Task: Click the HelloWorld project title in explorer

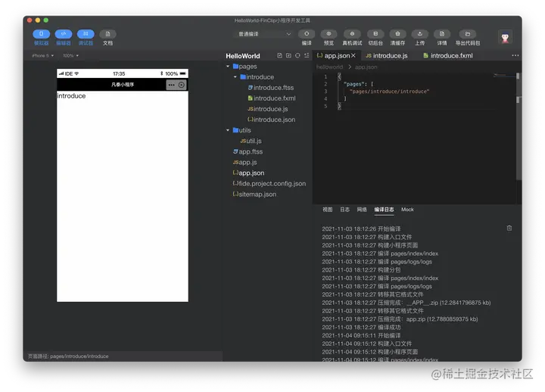Action: (x=243, y=56)
